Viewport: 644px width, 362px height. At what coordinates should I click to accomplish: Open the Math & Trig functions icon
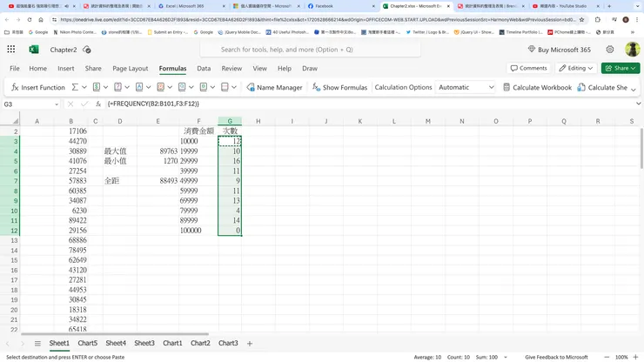pos(204,87)
